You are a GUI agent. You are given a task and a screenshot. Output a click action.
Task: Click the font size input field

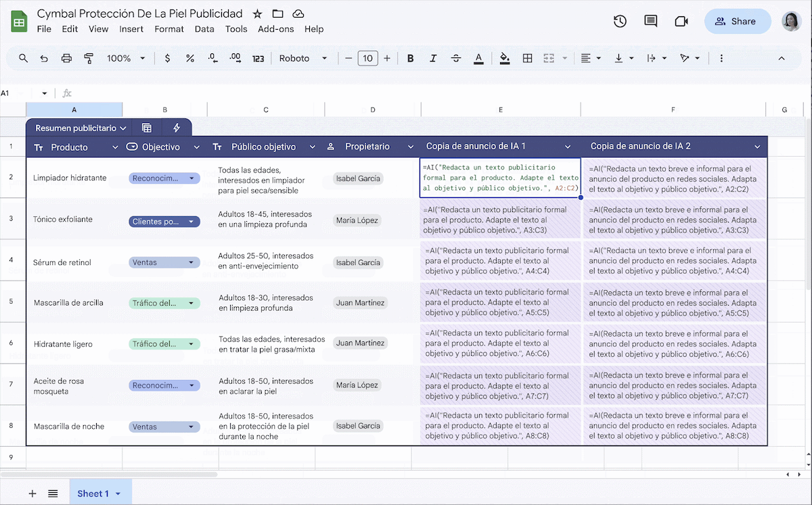point(367,58)
